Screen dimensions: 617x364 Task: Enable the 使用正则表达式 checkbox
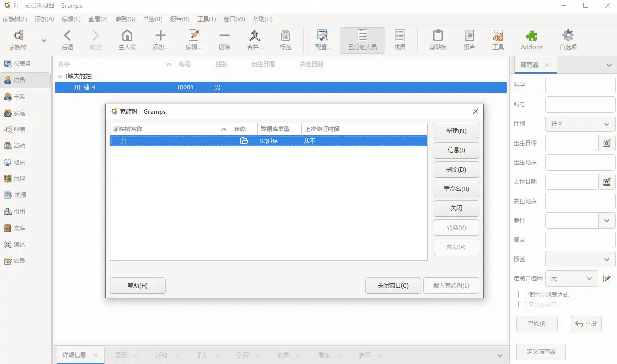pyautogui.click(x=522, y=294)
